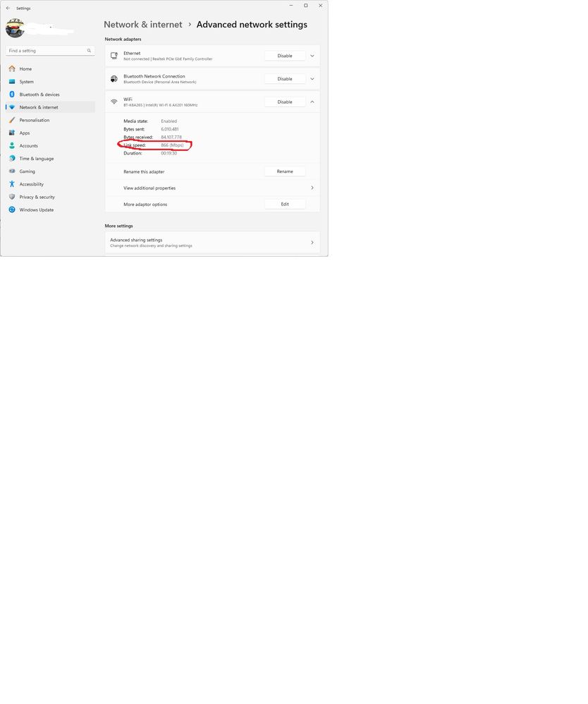Open Privacy & security settings
Screen dimensions: 588x704
point(37,197)
